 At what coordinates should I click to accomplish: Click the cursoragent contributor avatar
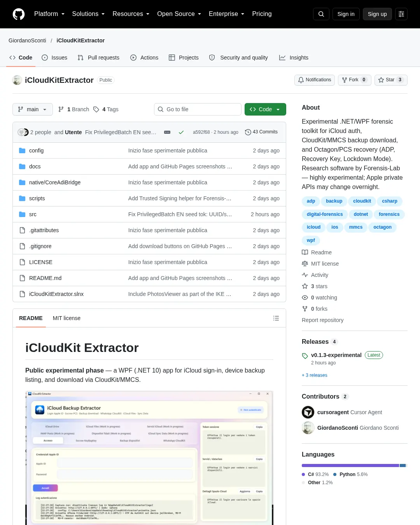308,412
